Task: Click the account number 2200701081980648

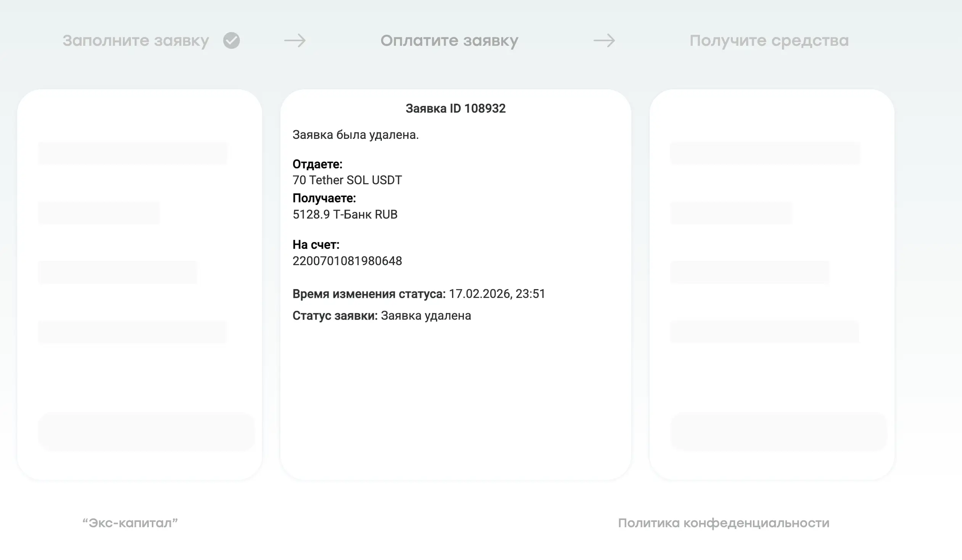Action: 347,261
